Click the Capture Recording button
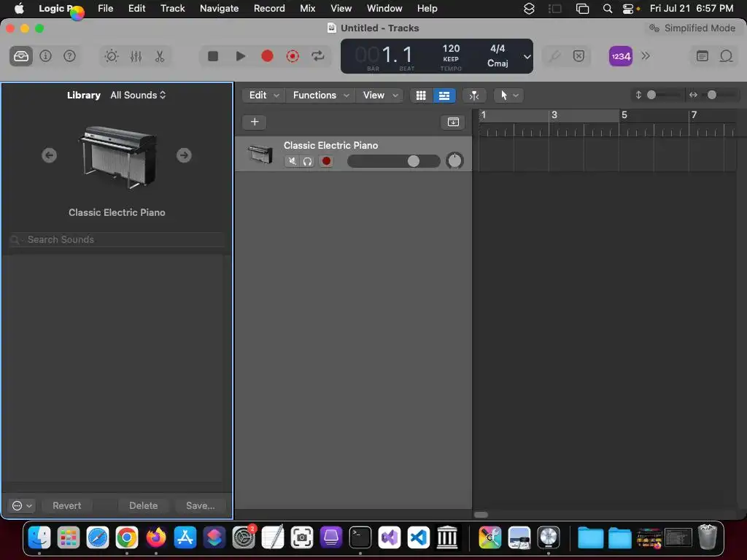 [x=293, y=56]
